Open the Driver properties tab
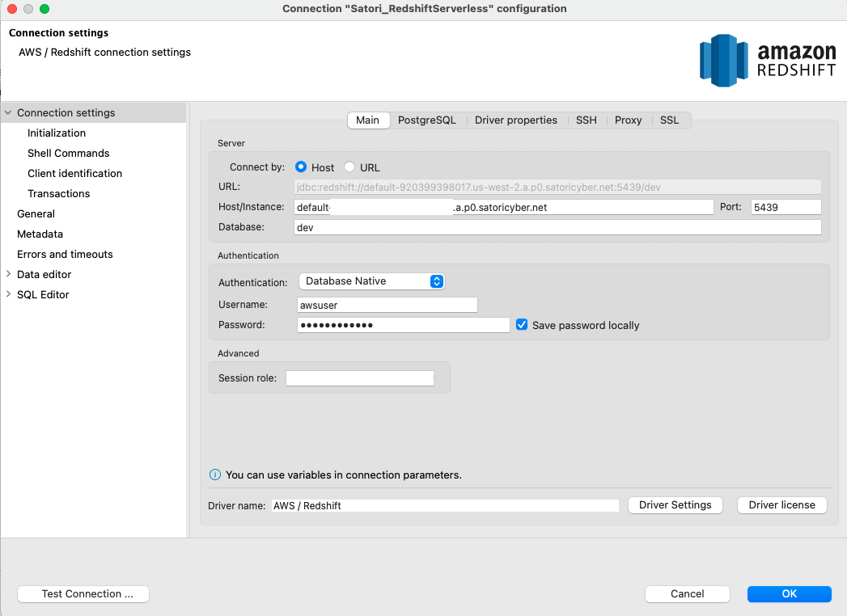 coord(516,120)
